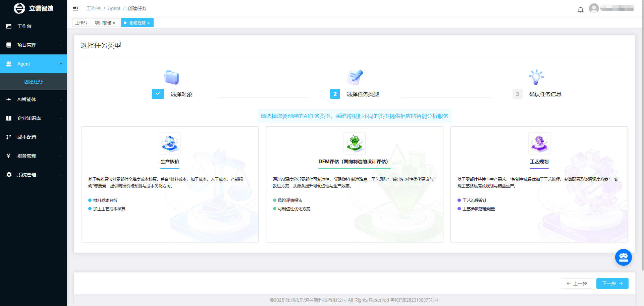Open 创建任务 in the sidebar submenu
The height and width of the screenshot is (306, 644).
pyautogui.click(x=34, y=82)
